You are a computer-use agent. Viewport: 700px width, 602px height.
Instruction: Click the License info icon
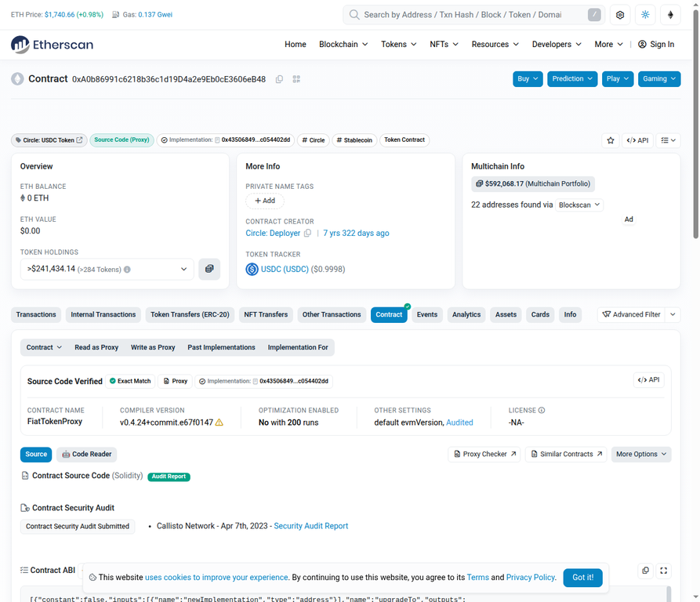[x=542, y=410]
